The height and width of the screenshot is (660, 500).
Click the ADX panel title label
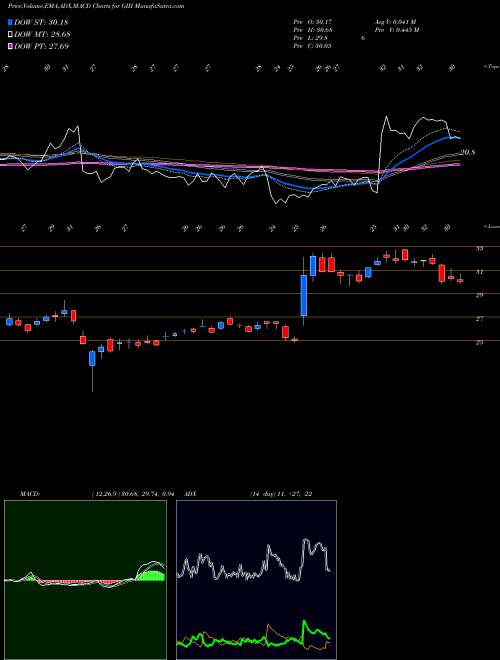(x=190, y=494)
